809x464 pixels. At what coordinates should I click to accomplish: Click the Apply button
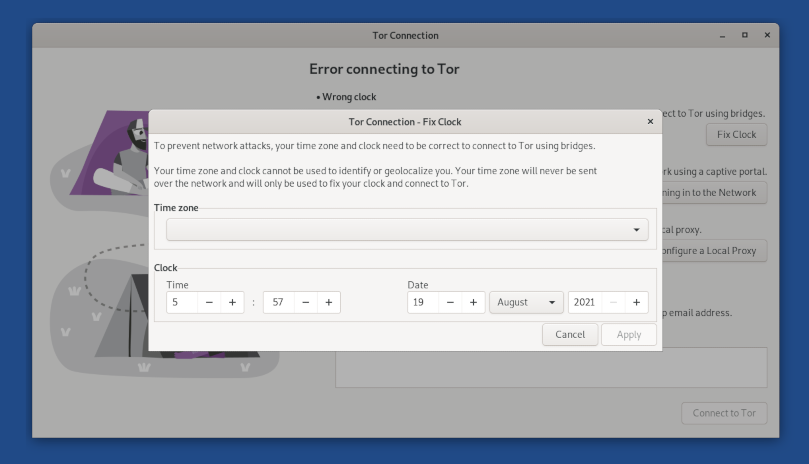(x=629, y=334)
